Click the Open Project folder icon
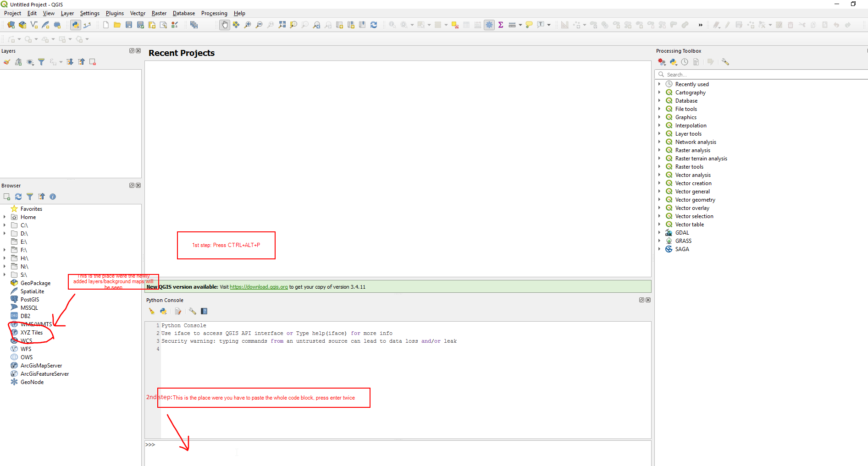This screenshot has height=466, width=868. point(117,25)
